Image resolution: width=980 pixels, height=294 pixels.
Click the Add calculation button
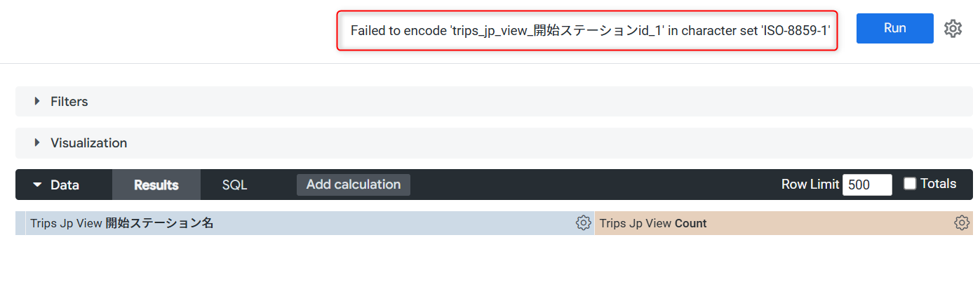pos(354,185)
